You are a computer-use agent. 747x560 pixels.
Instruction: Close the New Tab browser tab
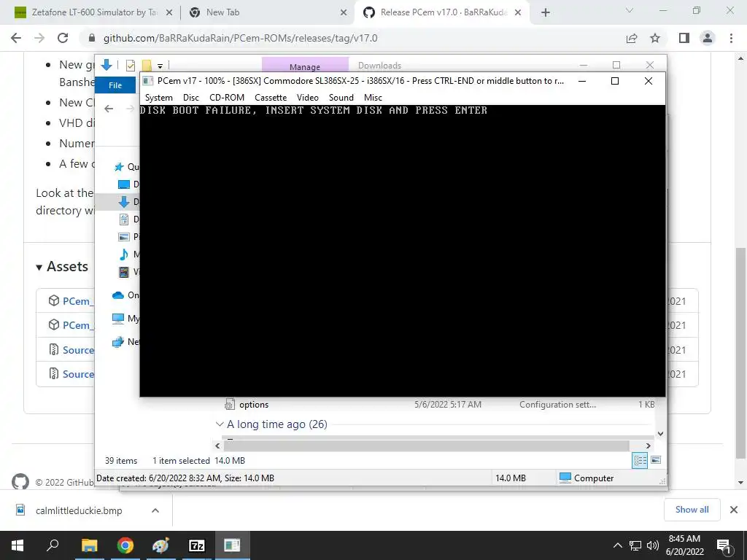point(344,13)
